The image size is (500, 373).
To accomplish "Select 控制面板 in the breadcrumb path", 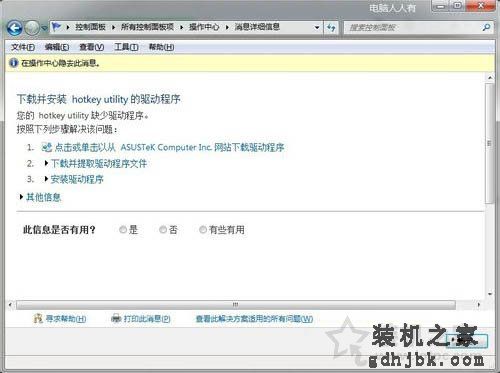I will [90, 27].
